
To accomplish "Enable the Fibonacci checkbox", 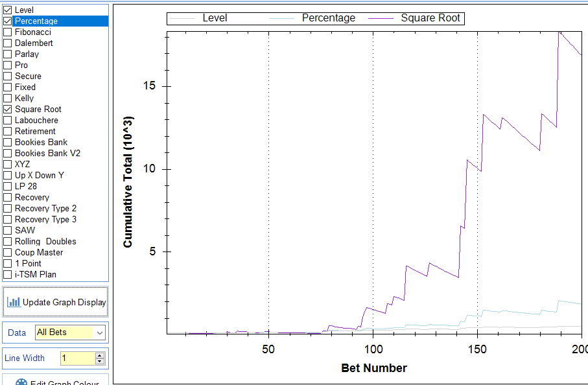I will 8,32.
